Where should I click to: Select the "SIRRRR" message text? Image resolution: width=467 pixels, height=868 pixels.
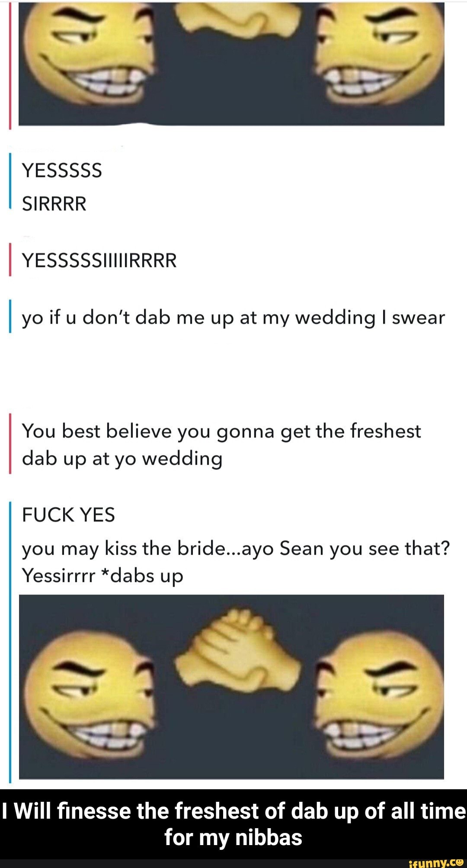coord(54,203)
